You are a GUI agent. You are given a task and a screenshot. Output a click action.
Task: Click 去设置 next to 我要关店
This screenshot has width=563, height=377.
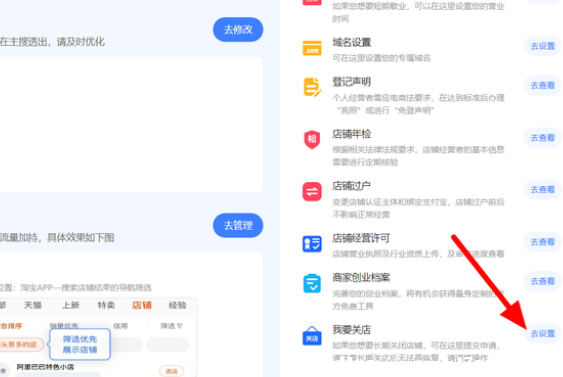click(543, 334)
